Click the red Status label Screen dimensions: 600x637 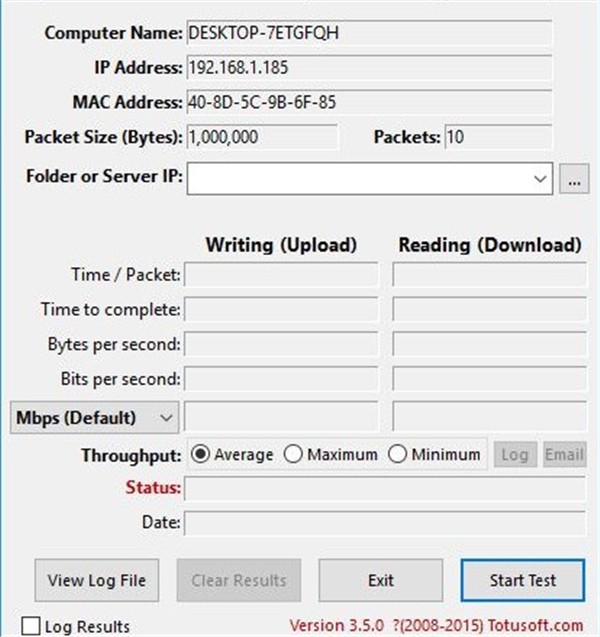(x=153, y=488)
